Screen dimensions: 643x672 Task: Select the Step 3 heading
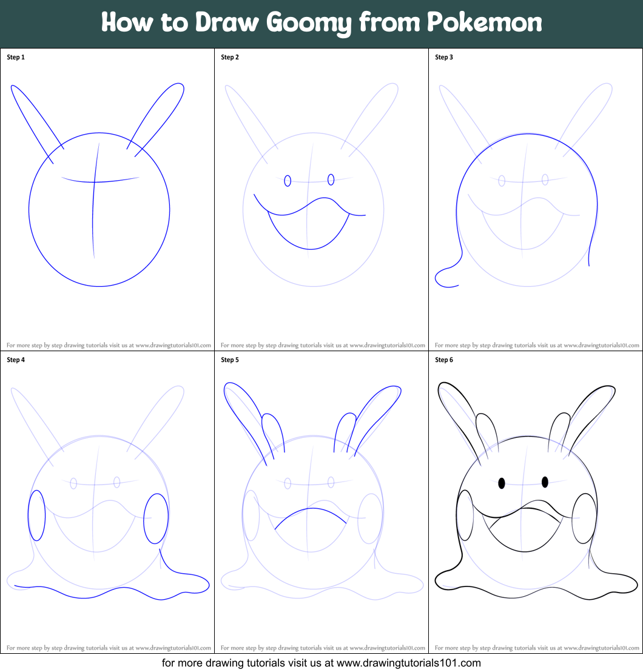[x=444, y=57]
